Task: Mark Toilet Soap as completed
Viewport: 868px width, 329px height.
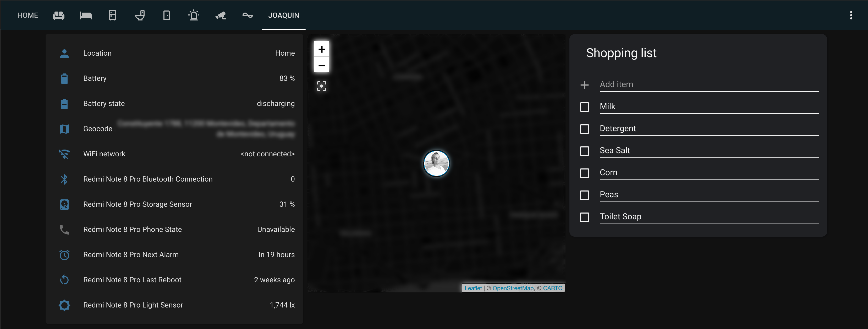Action: click(585, 217)
